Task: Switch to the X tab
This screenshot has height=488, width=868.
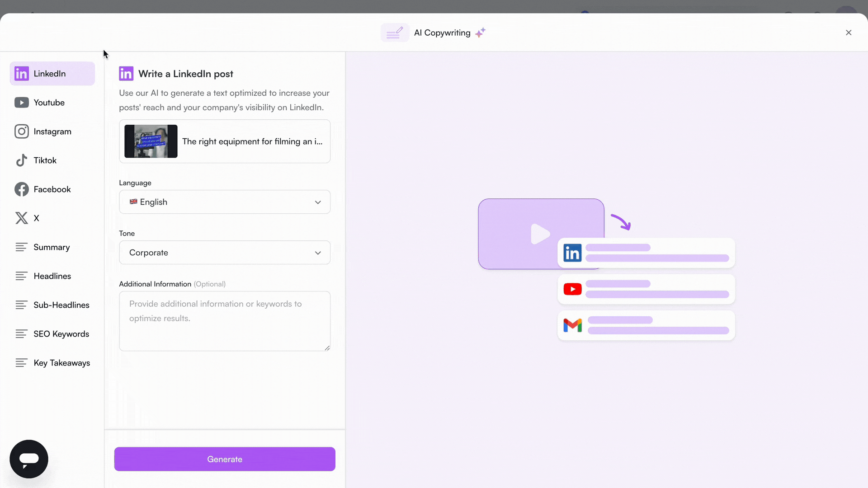Action: click(x=52, y=218)
